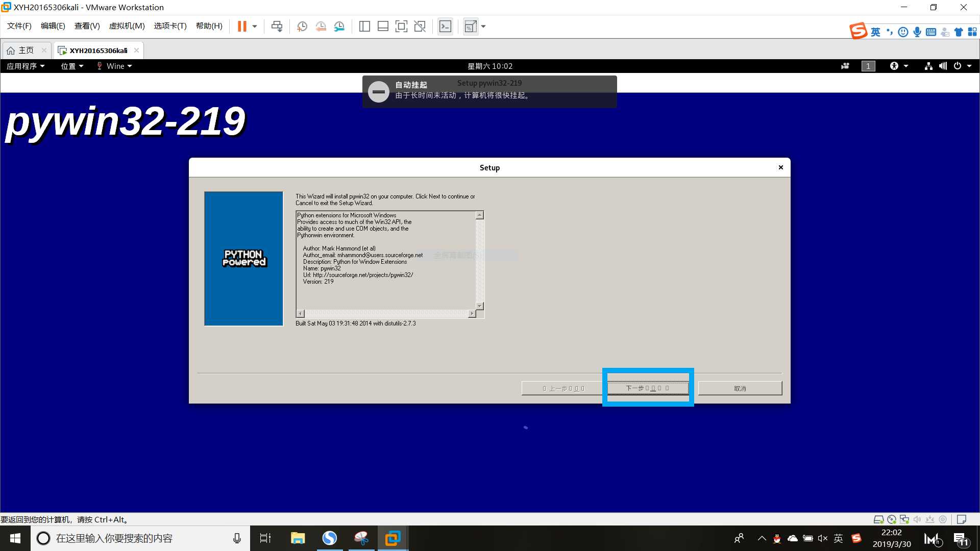Click the scroll left arrow in description box

click(301, 314)
